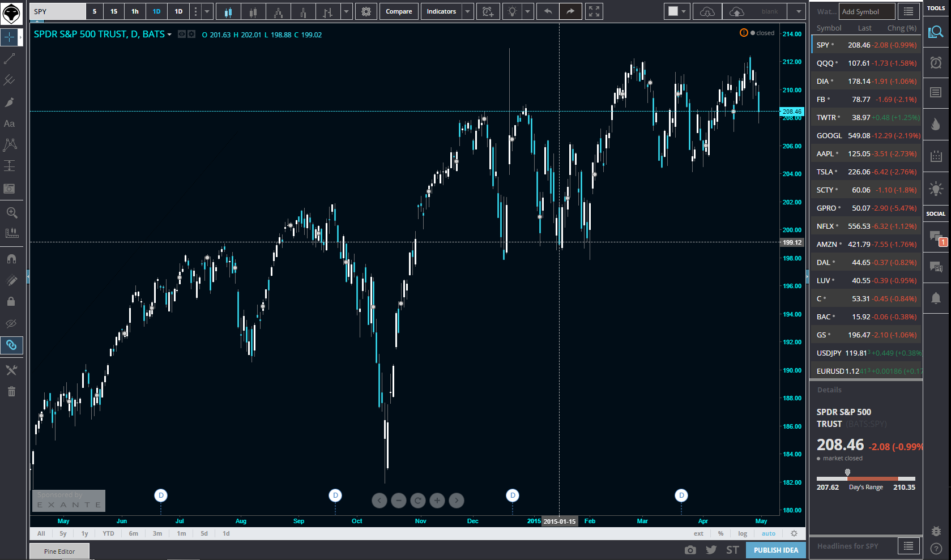Switch to the Pine Editor tab
This screenshot has height=560, width=951.
click(59, 551)
